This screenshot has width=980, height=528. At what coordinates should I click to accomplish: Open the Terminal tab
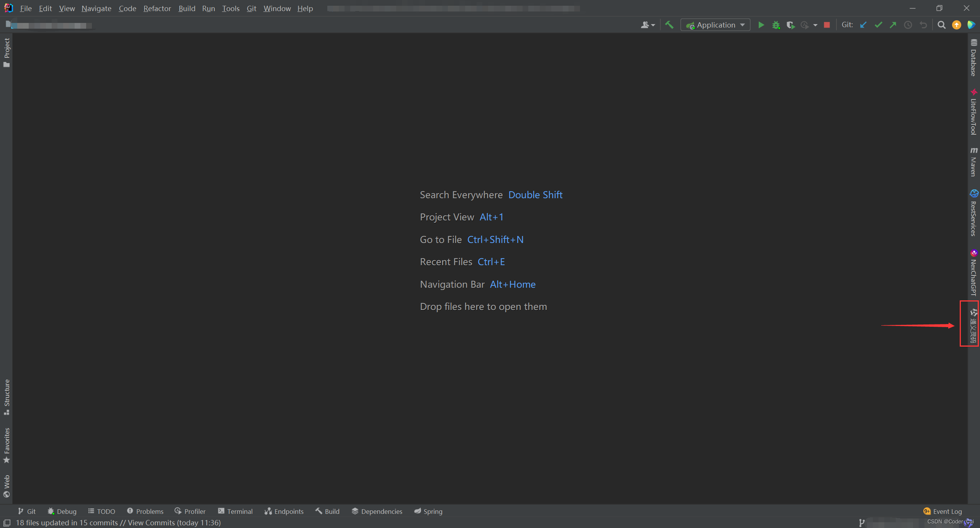235,511
